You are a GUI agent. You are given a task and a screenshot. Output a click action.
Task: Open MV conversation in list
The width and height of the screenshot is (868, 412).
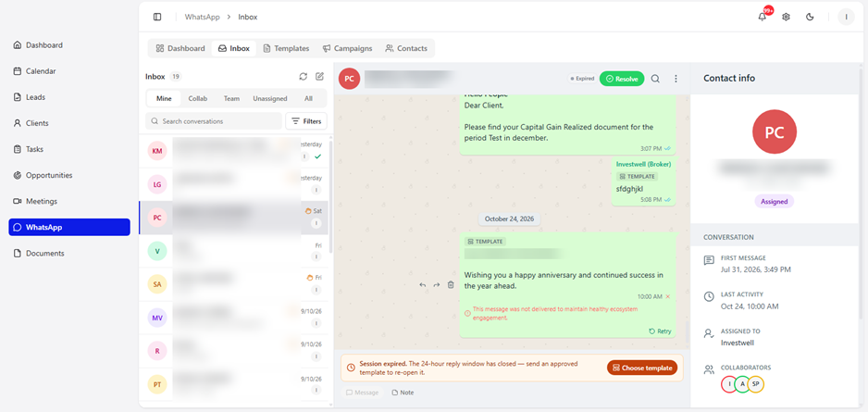pyautogui.click(x=233, y=318)
